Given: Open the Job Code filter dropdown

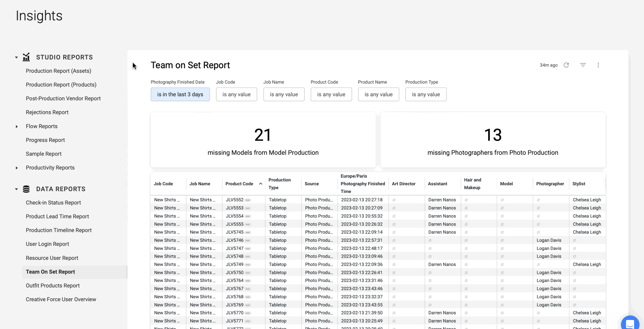Looking at the screenshot, I should click(x=236, y=94).
